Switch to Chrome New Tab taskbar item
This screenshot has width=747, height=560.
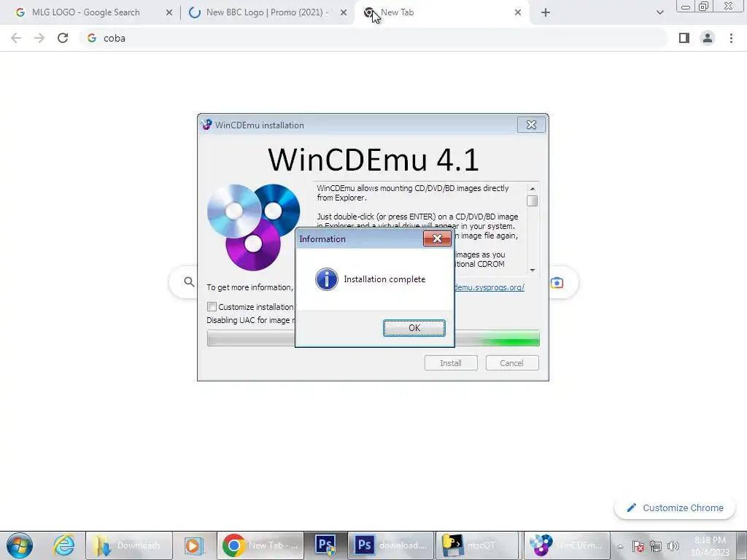point(260,545)
